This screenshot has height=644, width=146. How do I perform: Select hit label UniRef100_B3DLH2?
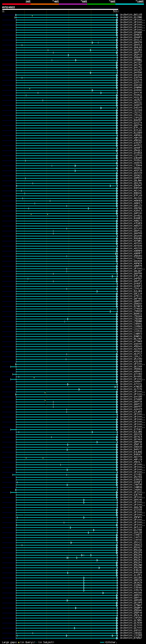point(131,570)
